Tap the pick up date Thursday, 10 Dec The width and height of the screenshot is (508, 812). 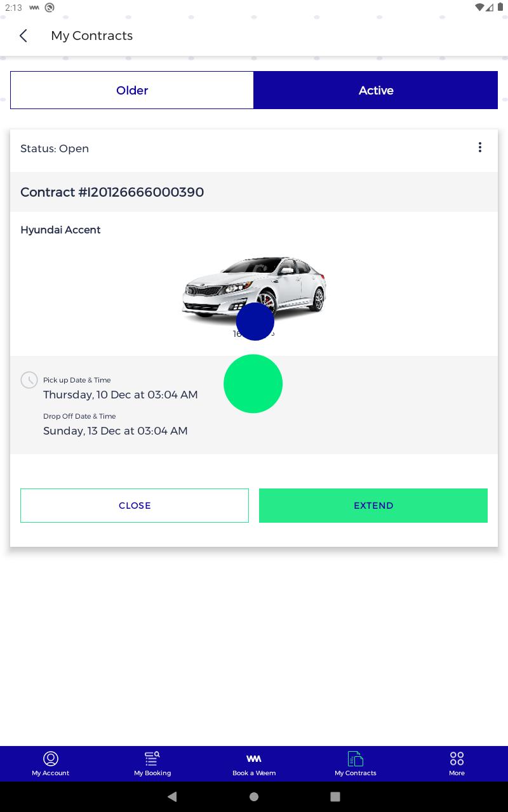(121, 395)
